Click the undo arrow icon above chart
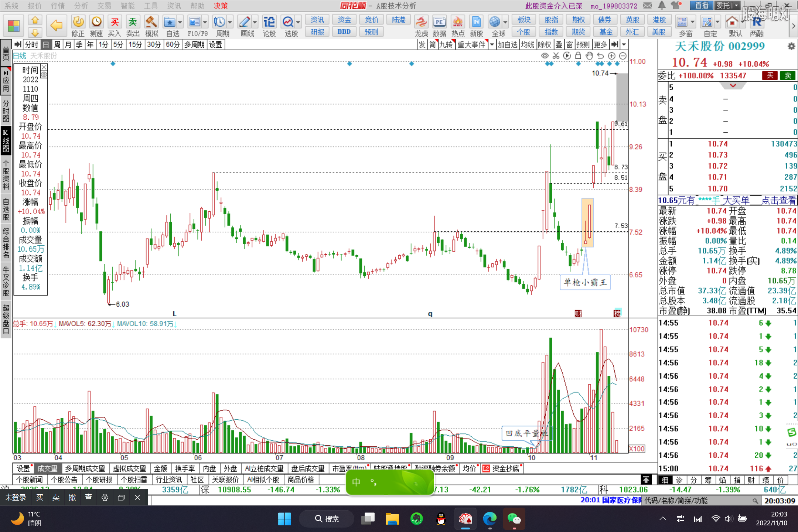 tap(600, 56)
